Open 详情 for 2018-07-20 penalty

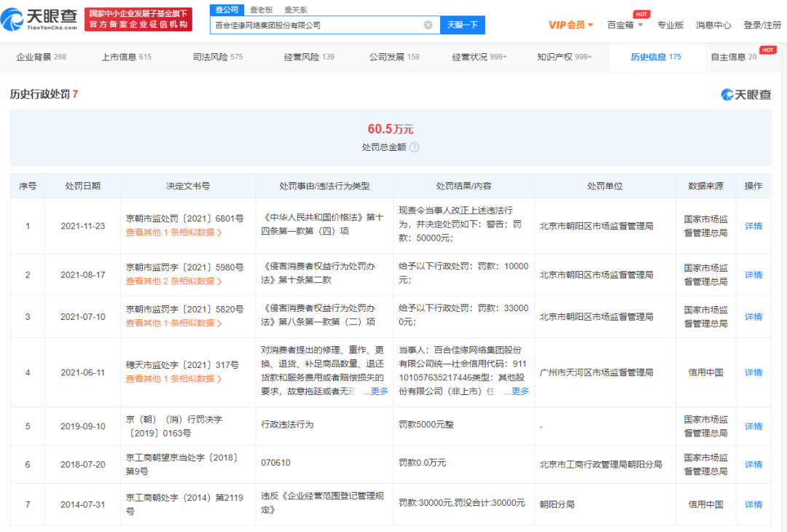point(753,465)
